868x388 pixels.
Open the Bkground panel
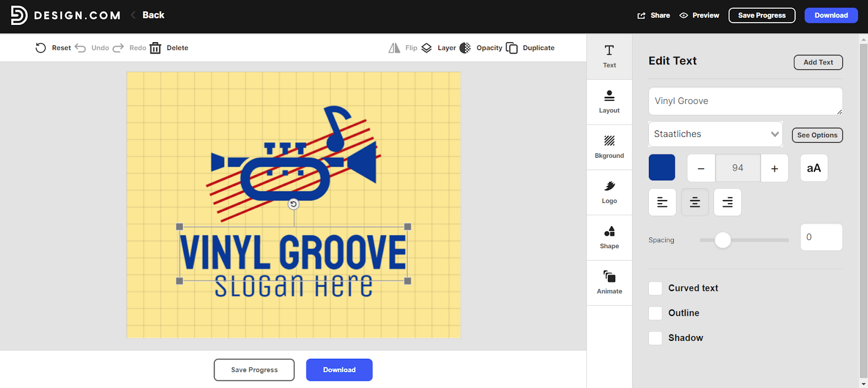[609, 147]
